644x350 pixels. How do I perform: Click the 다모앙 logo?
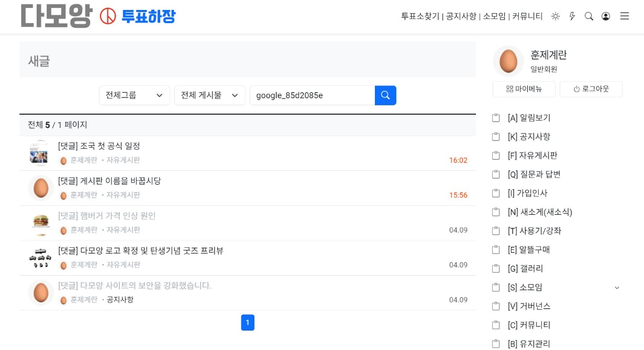click(x=57, y=16)
